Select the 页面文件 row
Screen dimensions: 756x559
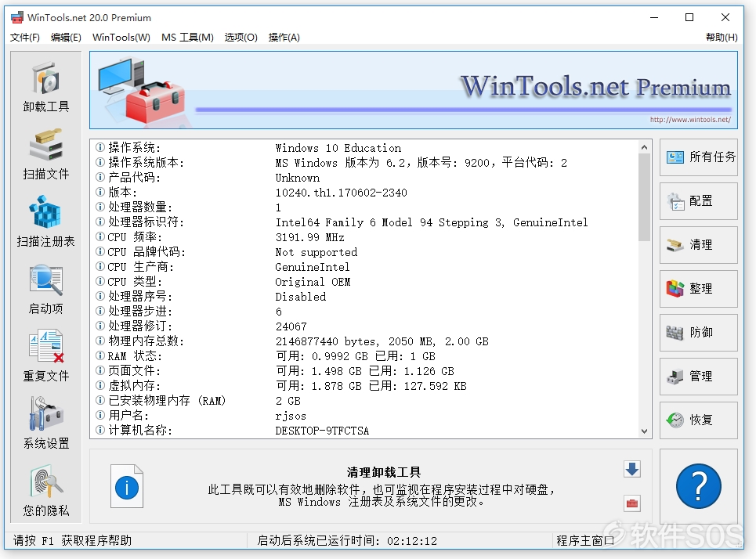364,370
